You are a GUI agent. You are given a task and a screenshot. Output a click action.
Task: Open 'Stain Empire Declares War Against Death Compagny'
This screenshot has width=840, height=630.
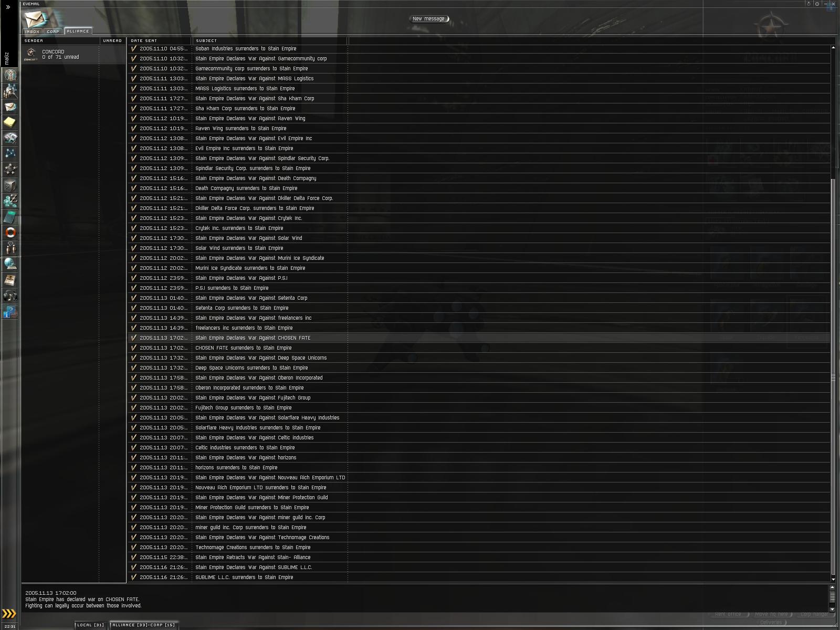(479, 178)
